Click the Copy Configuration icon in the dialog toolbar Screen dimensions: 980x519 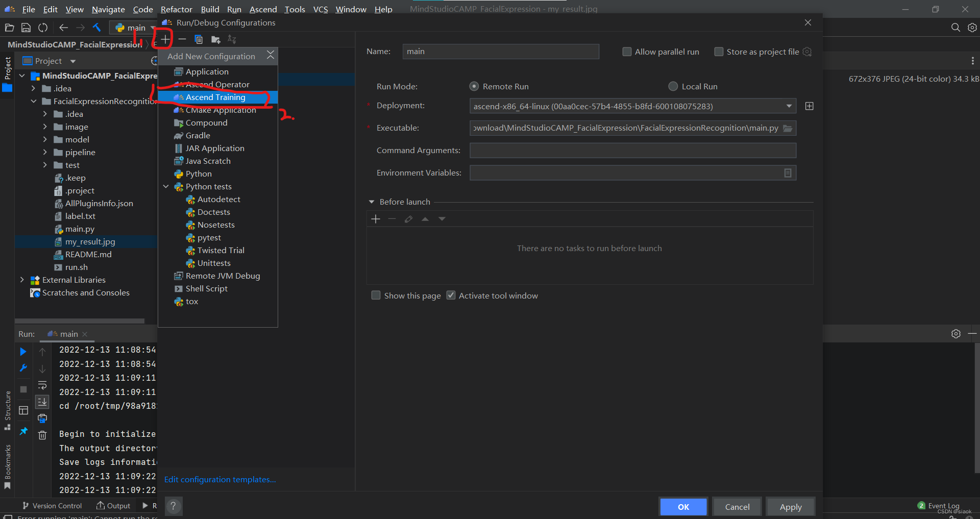199,39
